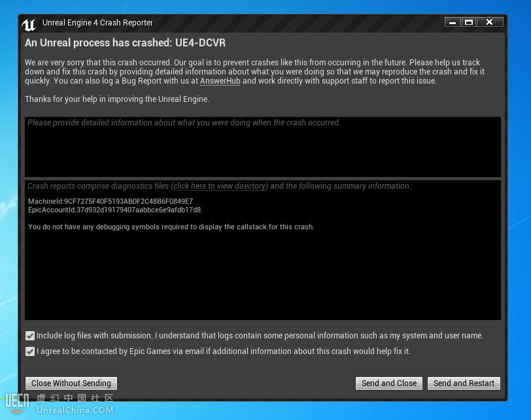Image resolution: width=531 pixels, height=420 pixels.
Task: Open the AnswerHub link
Action: [220, 81]
